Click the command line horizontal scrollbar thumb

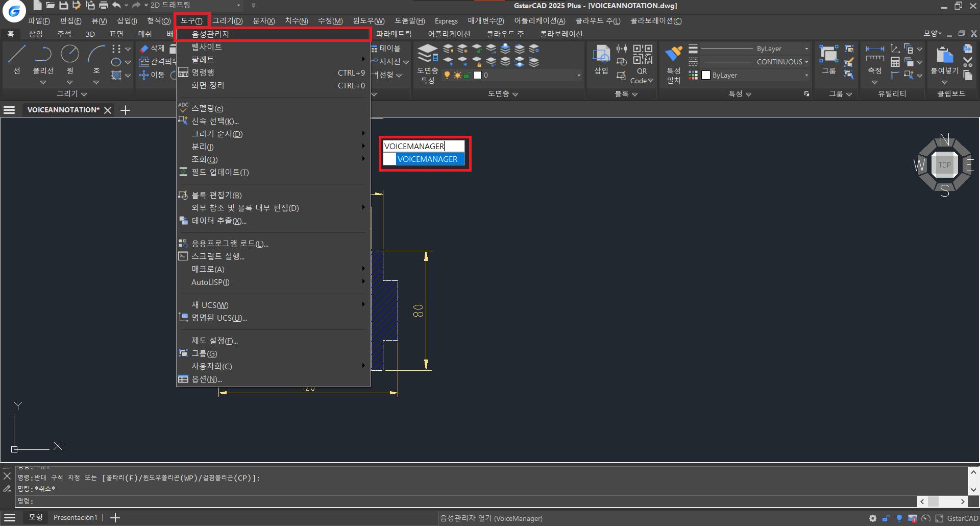click(933, 501)
